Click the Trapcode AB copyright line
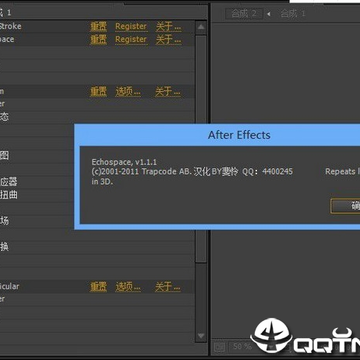 192,172
